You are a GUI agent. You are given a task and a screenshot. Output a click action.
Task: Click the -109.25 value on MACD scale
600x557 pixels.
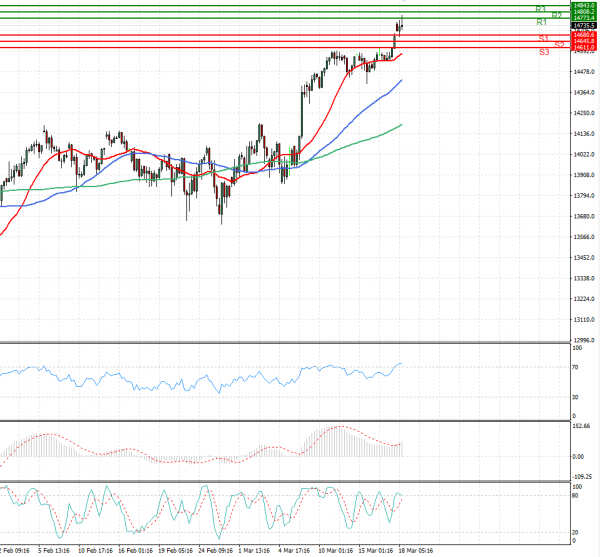point(582,477)
